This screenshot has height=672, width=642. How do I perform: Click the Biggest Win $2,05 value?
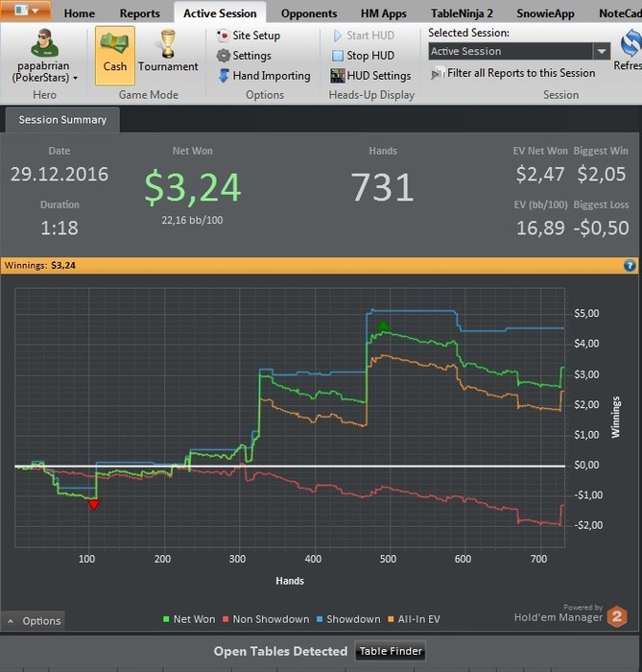click(x=602, y=174)
